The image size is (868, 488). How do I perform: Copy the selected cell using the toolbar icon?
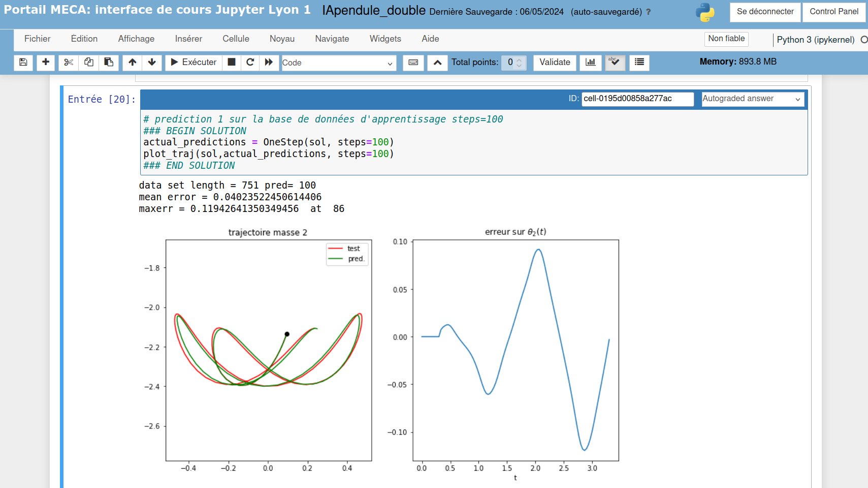89,62
